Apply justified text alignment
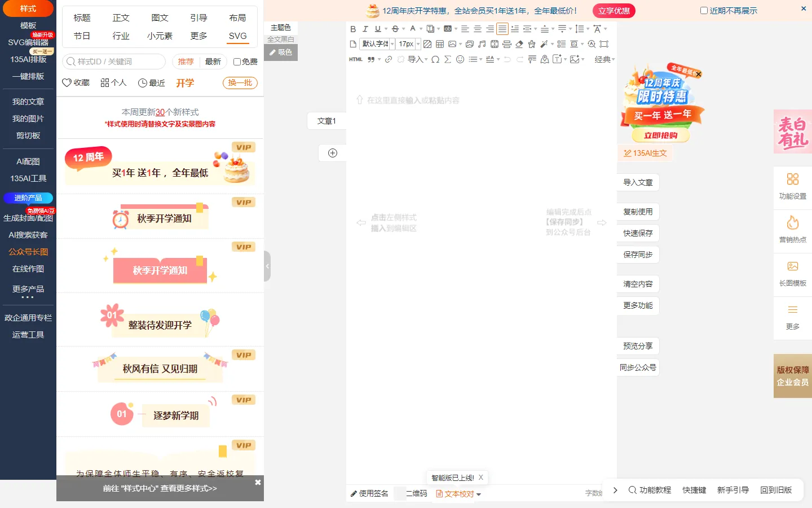This screenshot has width=812, height=508. click(x=502, y=29)
